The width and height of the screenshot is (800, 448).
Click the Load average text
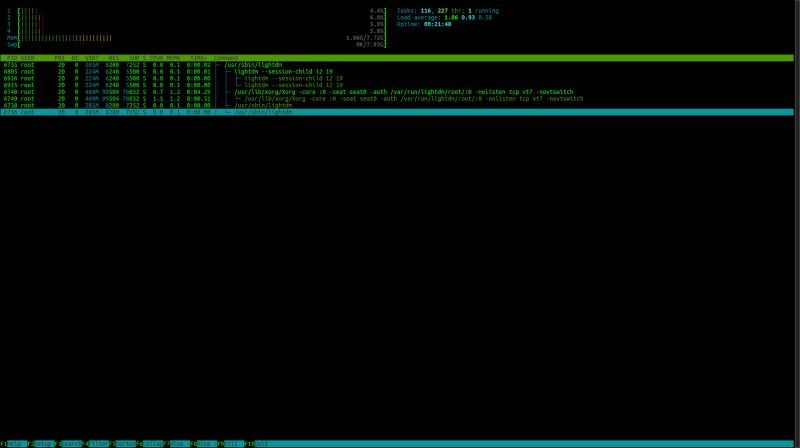pos(444,17)
